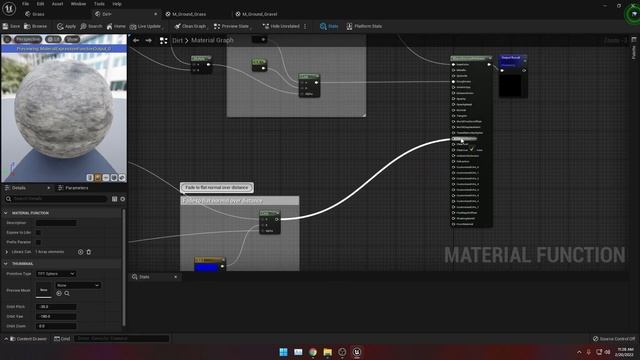Click the Description text field
This screenshot has height=360, width=640.
[56, 222]
